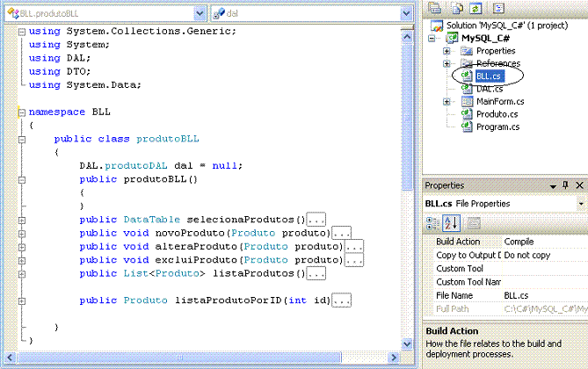588x369 pixels.
Task: Open the 'dal' members dropdown
Action: click(406, 14)
